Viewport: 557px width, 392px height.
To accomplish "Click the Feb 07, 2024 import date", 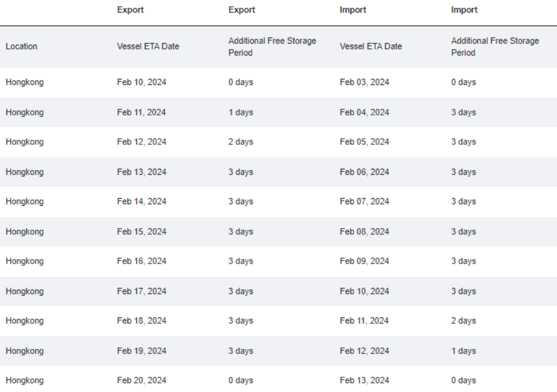I will coord(364,202).
